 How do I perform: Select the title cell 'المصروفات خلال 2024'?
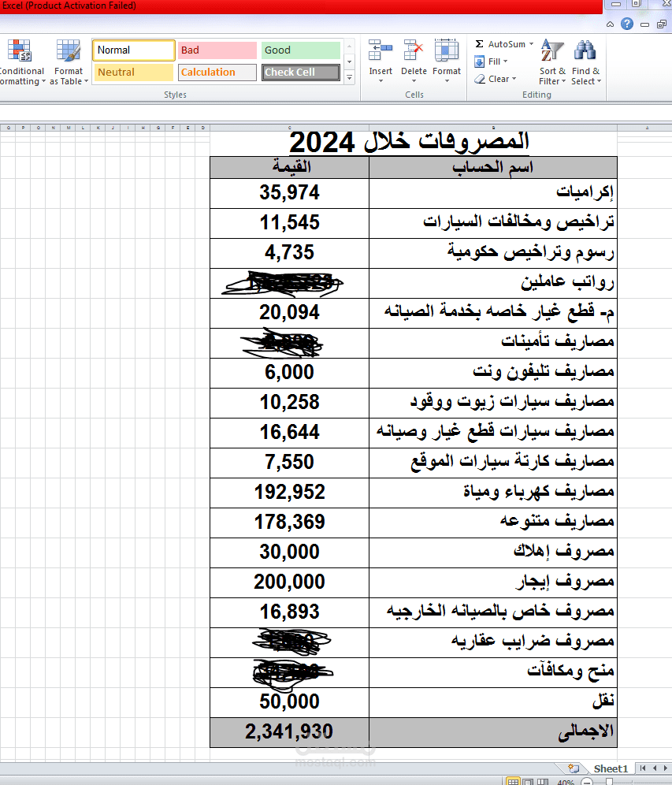click(409, 143)
